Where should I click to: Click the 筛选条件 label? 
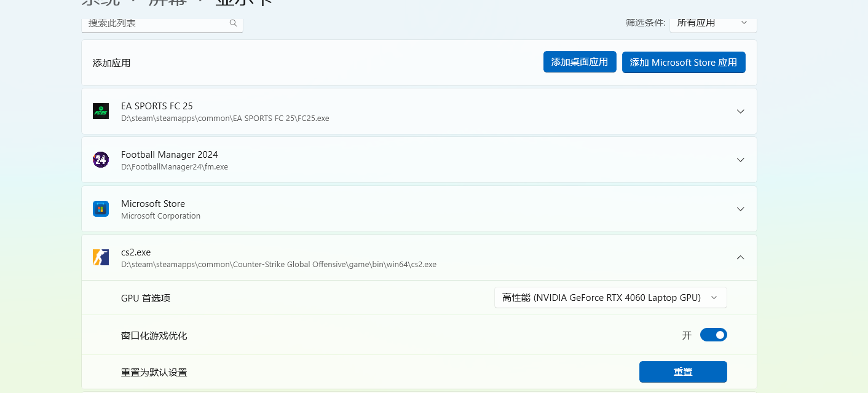coord(645,23)
